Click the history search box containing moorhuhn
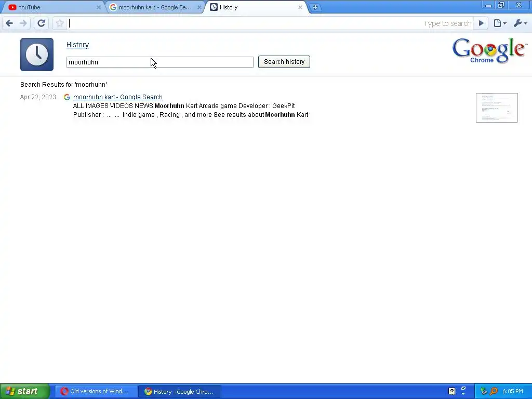The image size is (532, 399). point(160,62)
